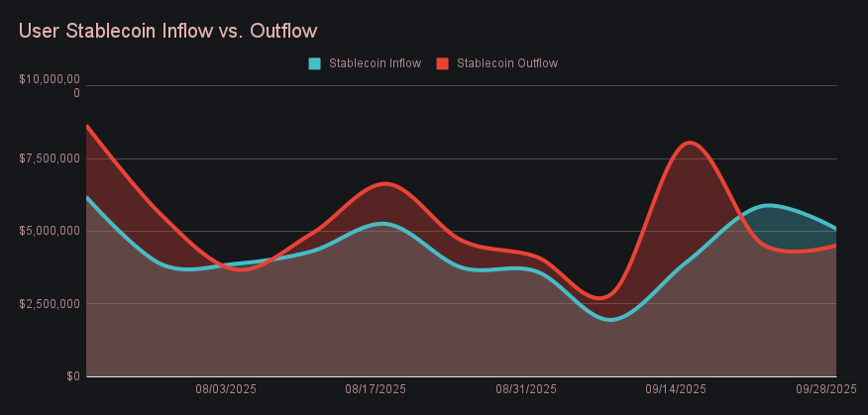The height and width of the screenshot is (415, 868).
Task: Select the 09/28/2025 date label
Action: tap(825, 390)
